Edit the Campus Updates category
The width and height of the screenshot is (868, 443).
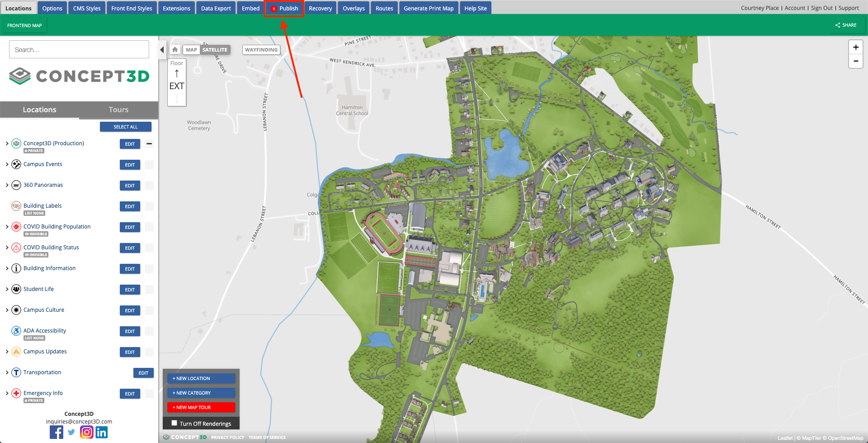click(130, 352)
